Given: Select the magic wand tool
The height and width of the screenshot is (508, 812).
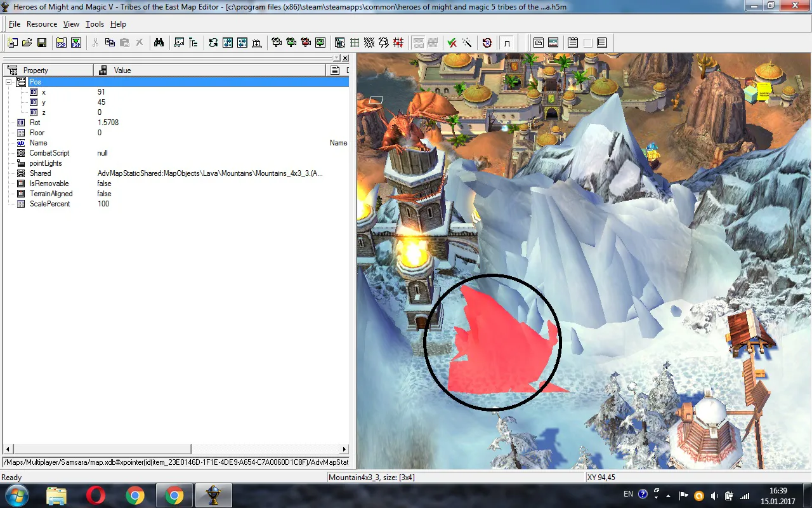Looking at the screenshot, I should [467, 43].
